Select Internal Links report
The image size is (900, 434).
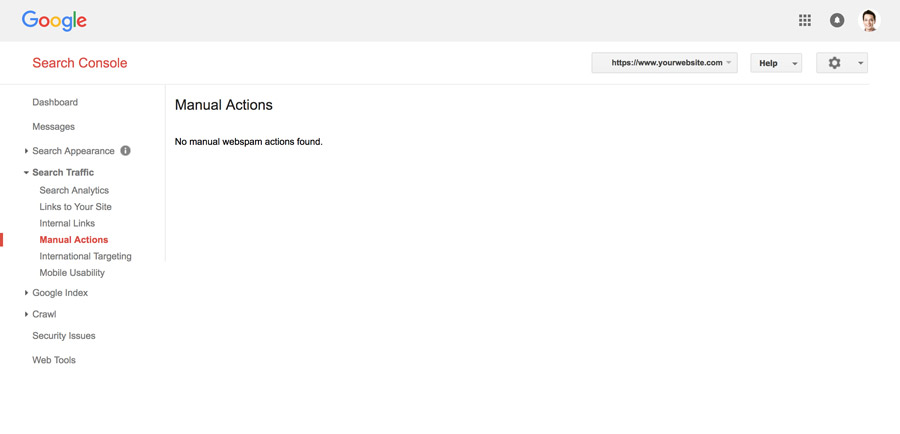pyautogui.click(x=67, y=223)
